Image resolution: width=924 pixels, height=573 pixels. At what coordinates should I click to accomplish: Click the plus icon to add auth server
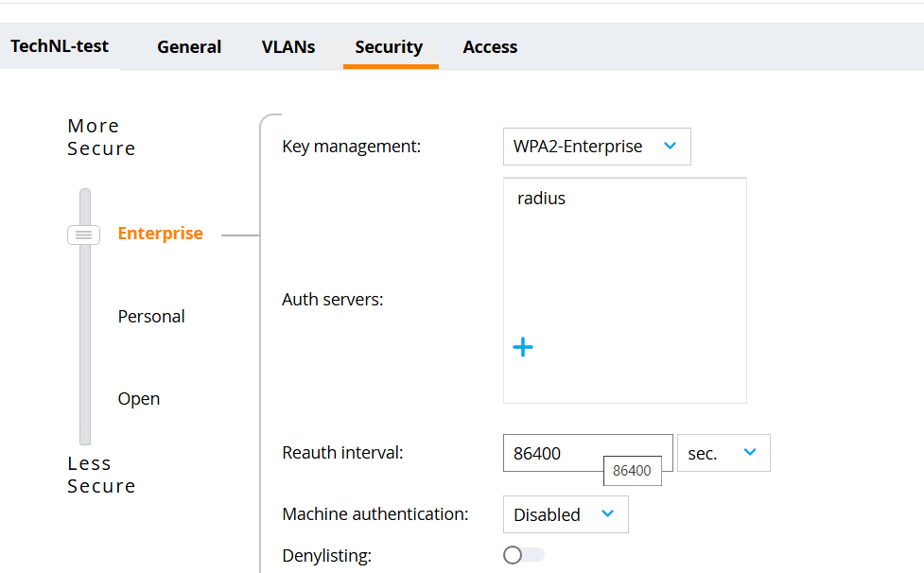[x=523, y=348]
